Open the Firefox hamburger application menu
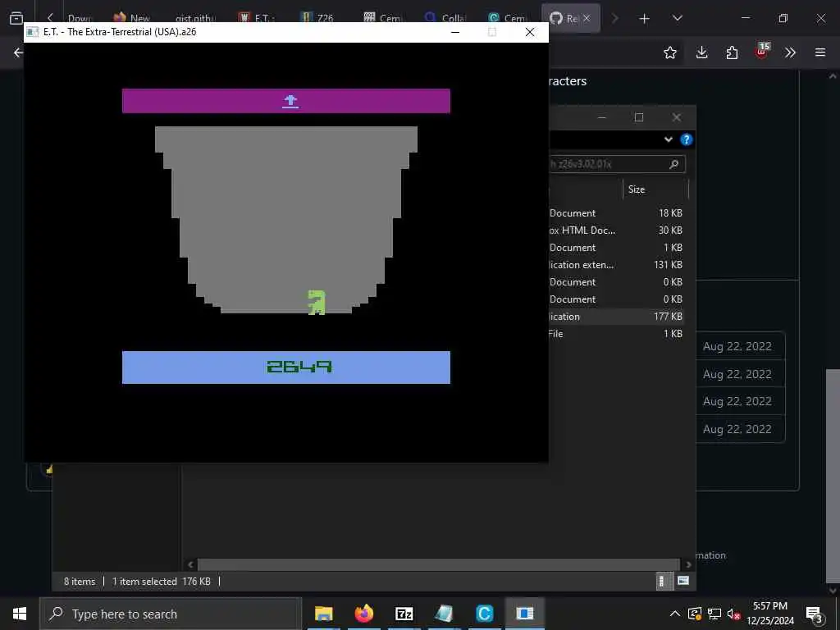The width and height of the screenshot is (840, 630). point(820,52)
